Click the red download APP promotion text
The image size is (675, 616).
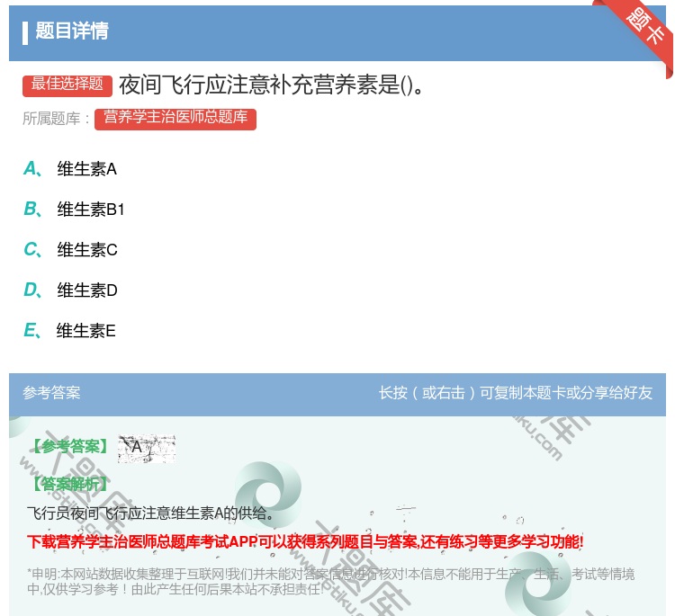tap(305, 541)
